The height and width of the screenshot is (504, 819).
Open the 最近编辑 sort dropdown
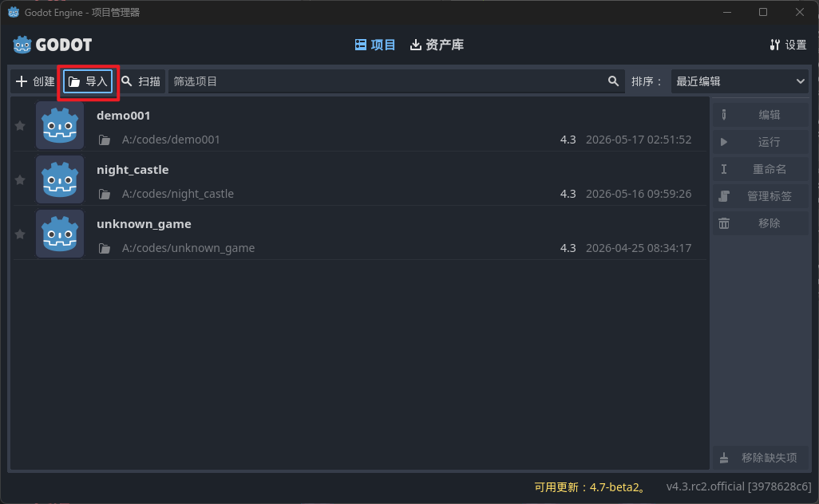point(740,81)
